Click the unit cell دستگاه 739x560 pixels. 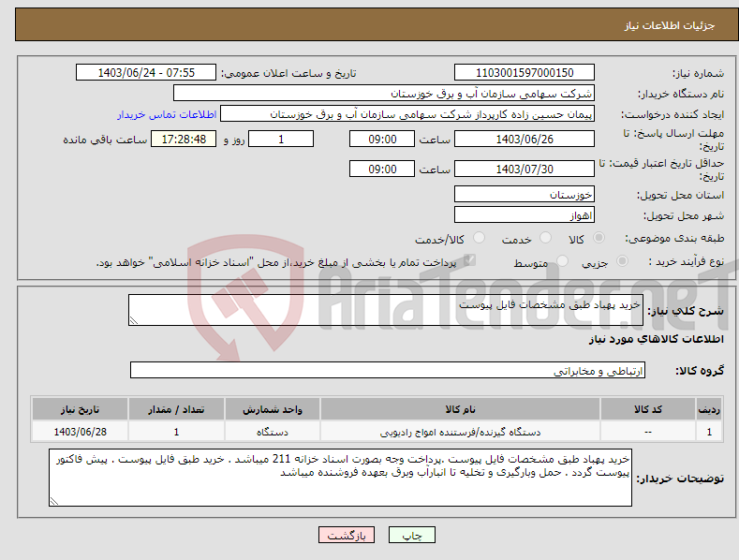pos(273,432)
